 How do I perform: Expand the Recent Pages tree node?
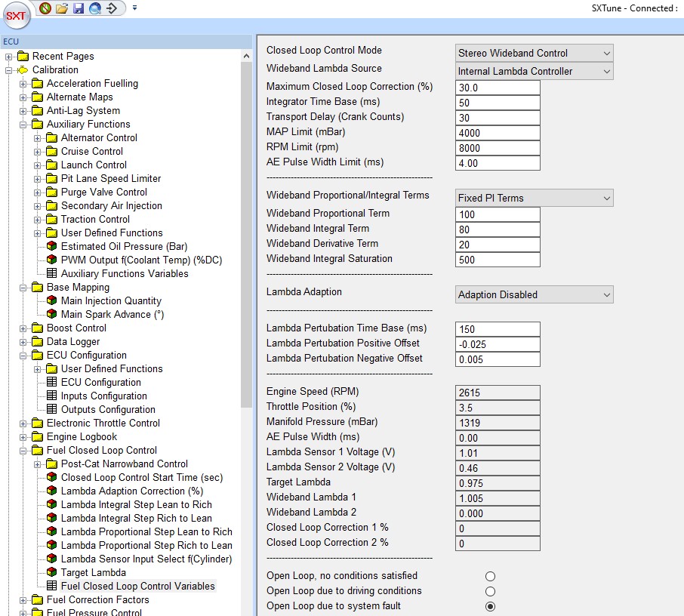point(9,57)
